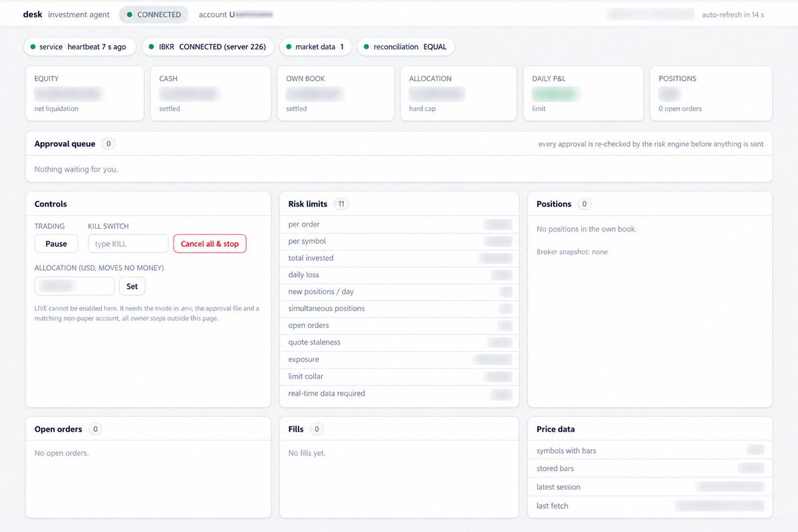Click the "per symbol" risk limit row
The width and height of the screenshot is (798, 532).
pos(399,241)
